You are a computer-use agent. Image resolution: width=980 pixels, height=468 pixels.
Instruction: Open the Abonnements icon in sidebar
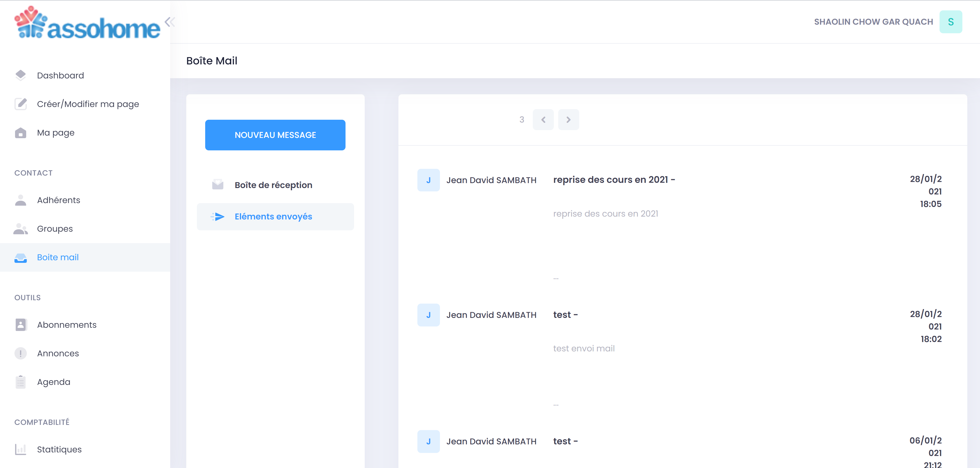20,324
